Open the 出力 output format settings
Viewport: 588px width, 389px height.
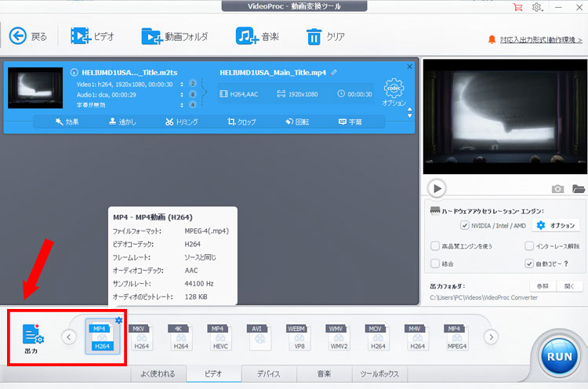(33, 339)
